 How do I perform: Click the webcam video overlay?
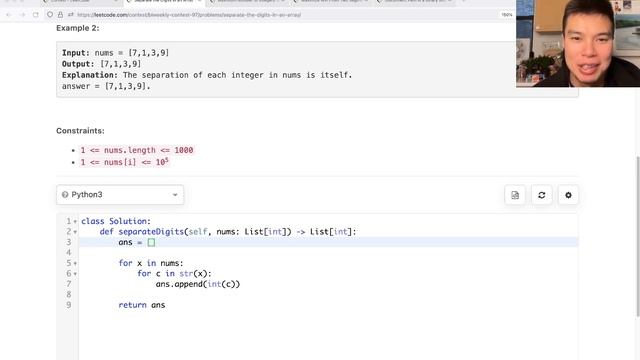click(578, 43)
